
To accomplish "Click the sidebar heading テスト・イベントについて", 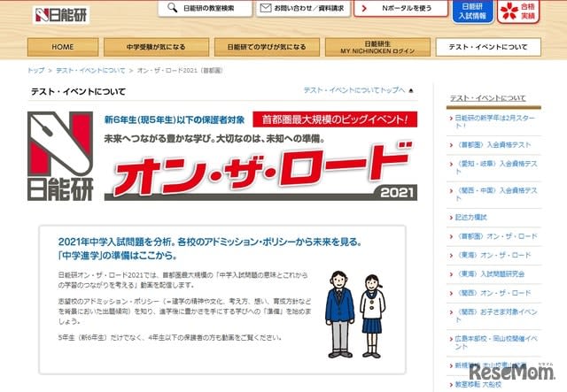I will coord(487,98).
